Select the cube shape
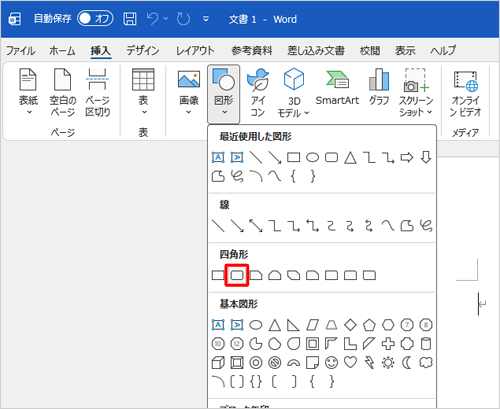The width and height of the screenshot is (500, 409). pyautogui.click(x=218, y=363)
